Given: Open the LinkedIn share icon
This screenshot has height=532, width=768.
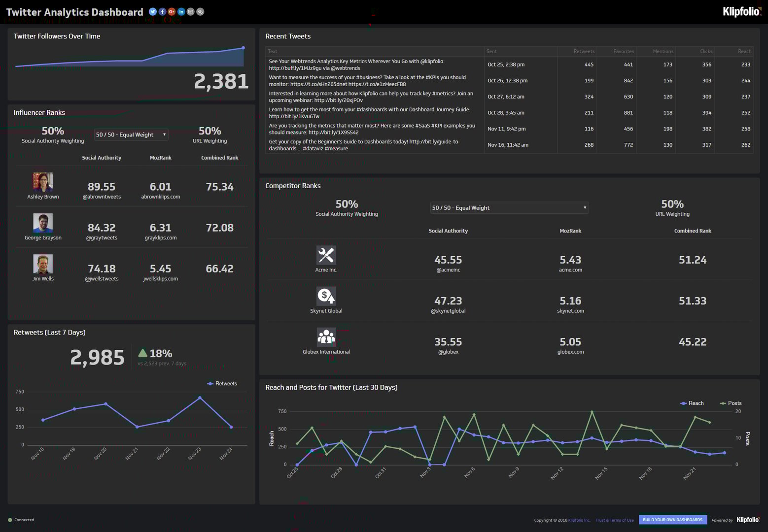Looking at the screenshot, I should pos(180,11).
